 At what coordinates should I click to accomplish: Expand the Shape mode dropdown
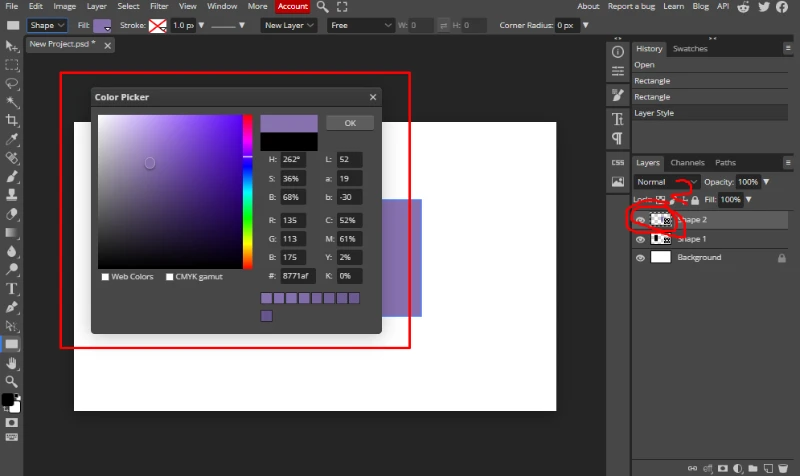[47, 24]
